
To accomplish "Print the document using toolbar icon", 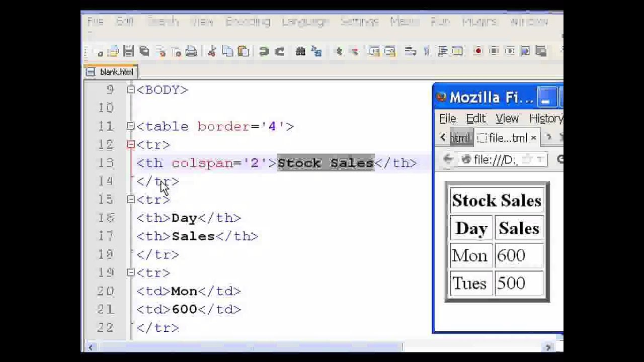I will (191, 51).
